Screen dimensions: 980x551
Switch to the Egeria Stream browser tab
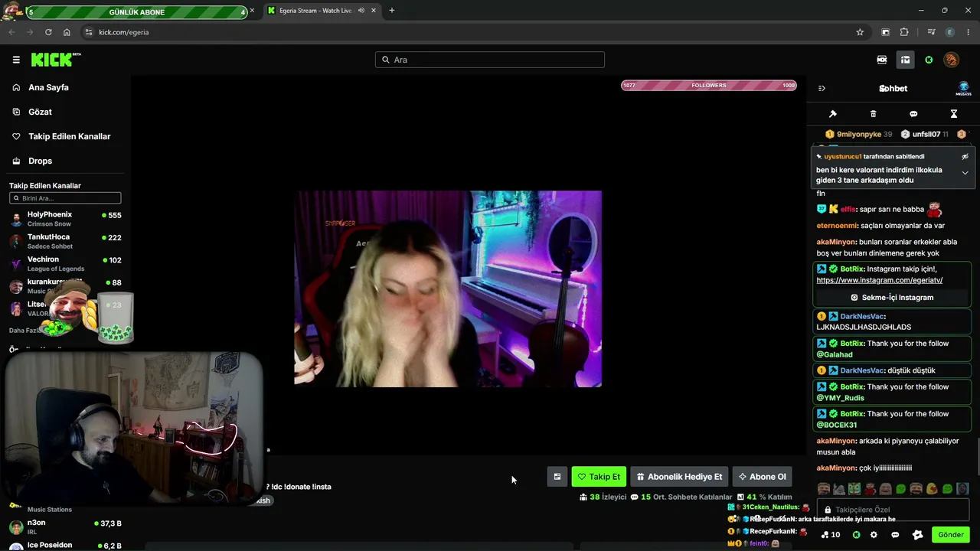(x=322, y=11)
